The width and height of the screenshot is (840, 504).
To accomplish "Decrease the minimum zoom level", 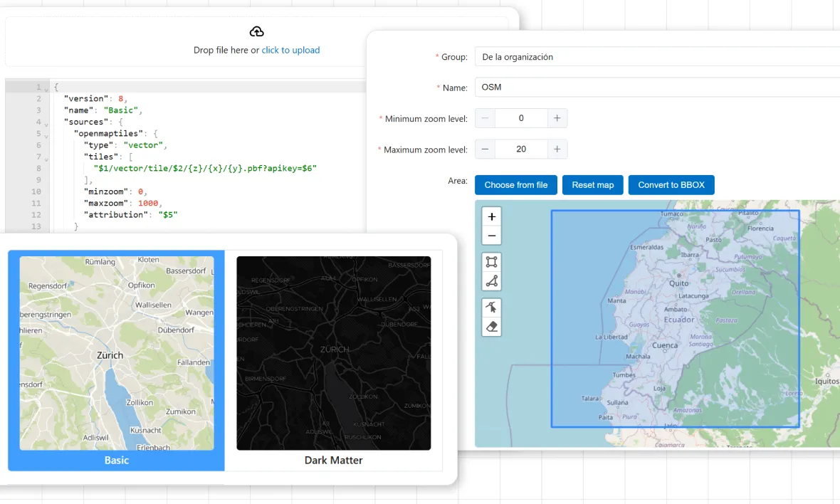I will (485, 118).
